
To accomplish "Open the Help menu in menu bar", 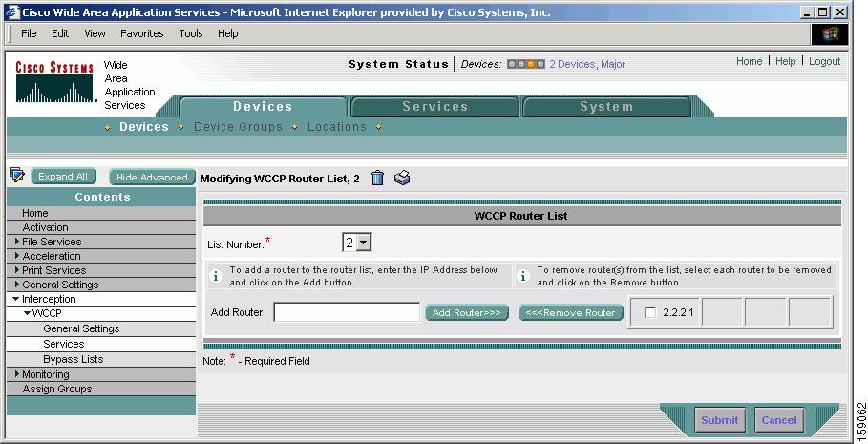I will pos(227,33).
